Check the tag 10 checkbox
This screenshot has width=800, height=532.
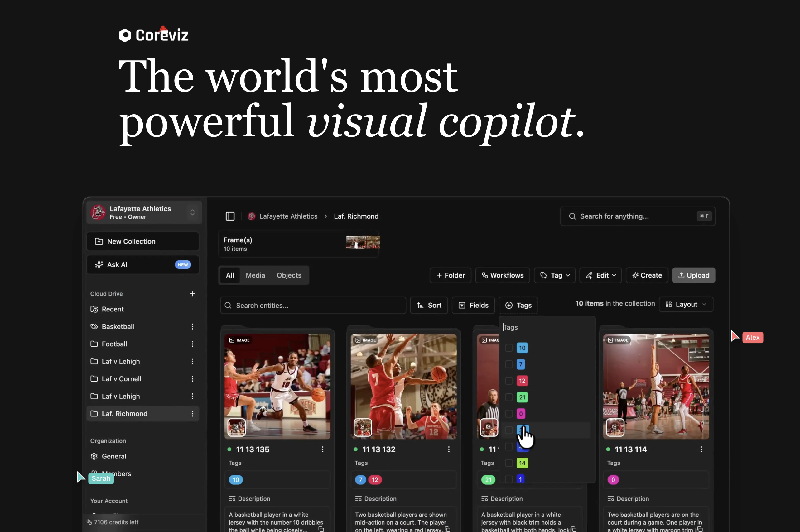click(x=509, y=348)
